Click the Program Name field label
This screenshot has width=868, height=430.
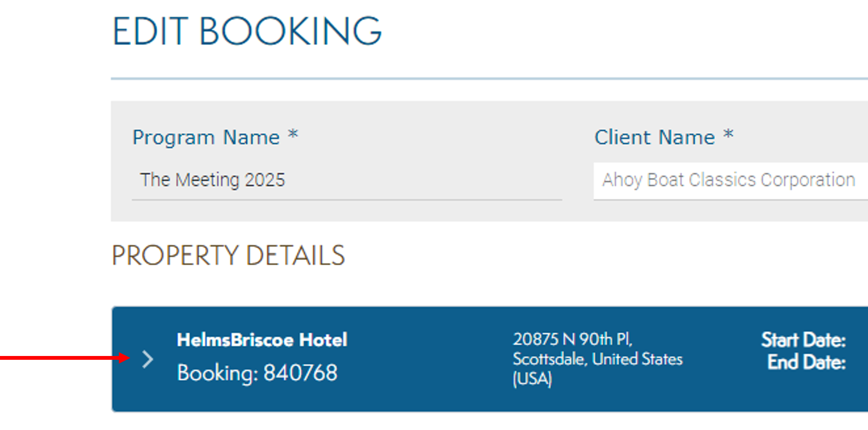point(206,137)
